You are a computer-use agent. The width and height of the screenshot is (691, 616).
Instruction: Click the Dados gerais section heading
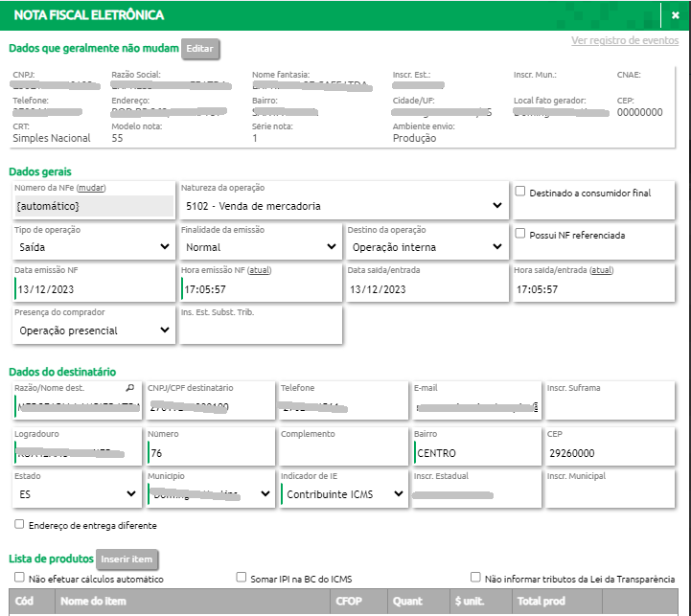[40, 171]
